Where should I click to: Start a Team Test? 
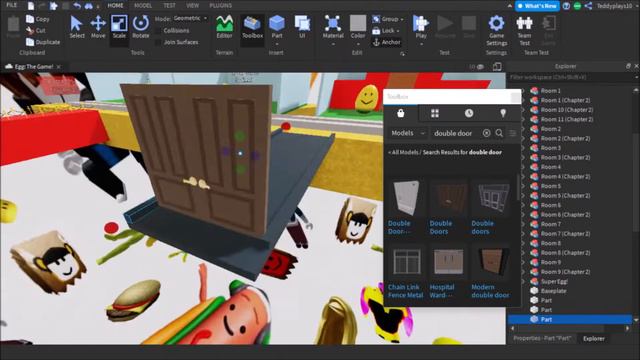(524, 31)
